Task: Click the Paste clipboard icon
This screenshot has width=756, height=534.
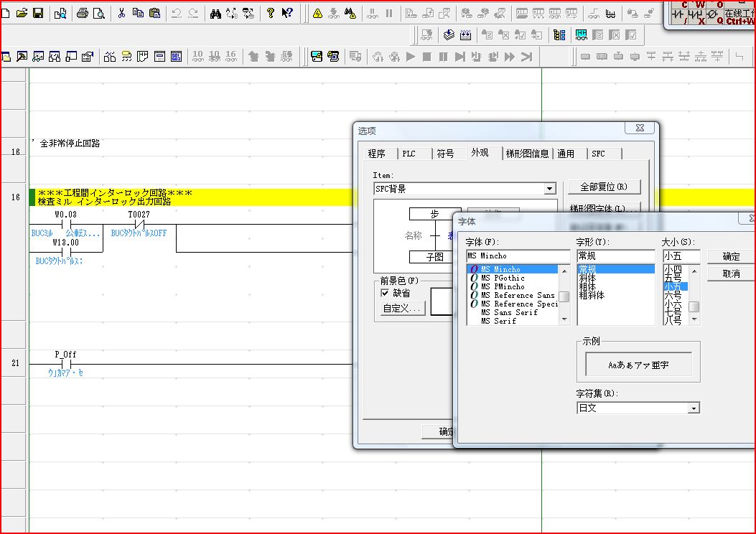Action: tap(154, 13)
